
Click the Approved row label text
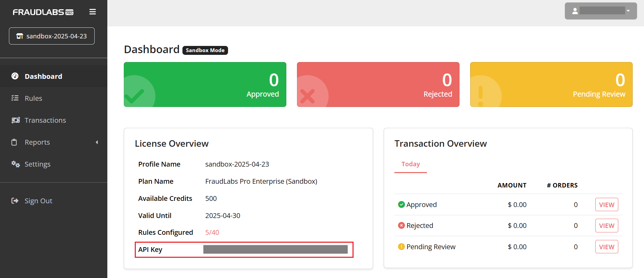tap(421, 205)
